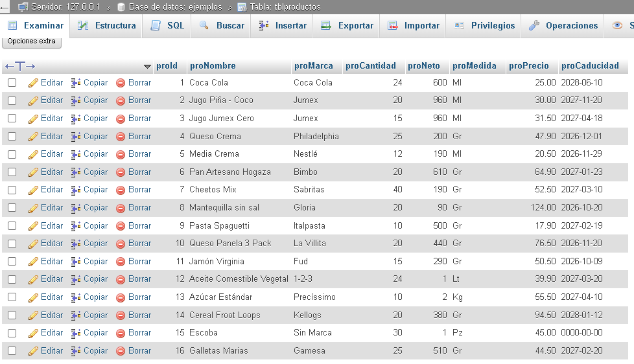Image resolution: width=634 pixels, height=364 pixels.
Task: Click the right arrow of the column toggle
Action: click(x=30, y=66)
